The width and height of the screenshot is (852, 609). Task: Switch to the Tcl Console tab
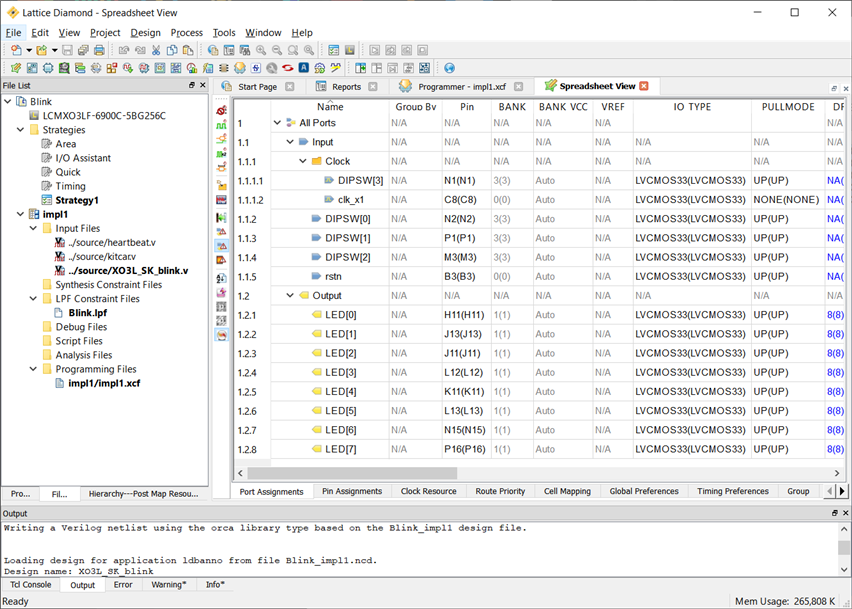(30, 585)
